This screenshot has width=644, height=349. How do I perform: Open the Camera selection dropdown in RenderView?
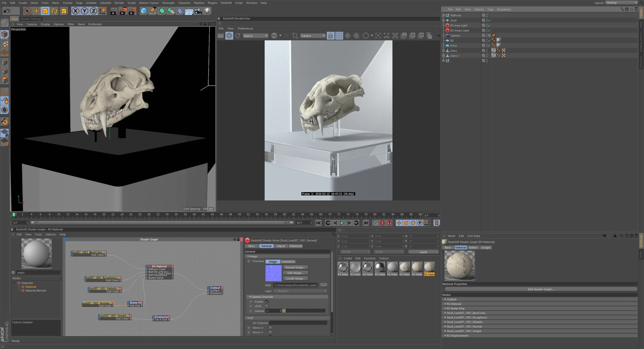pos(312,36)
